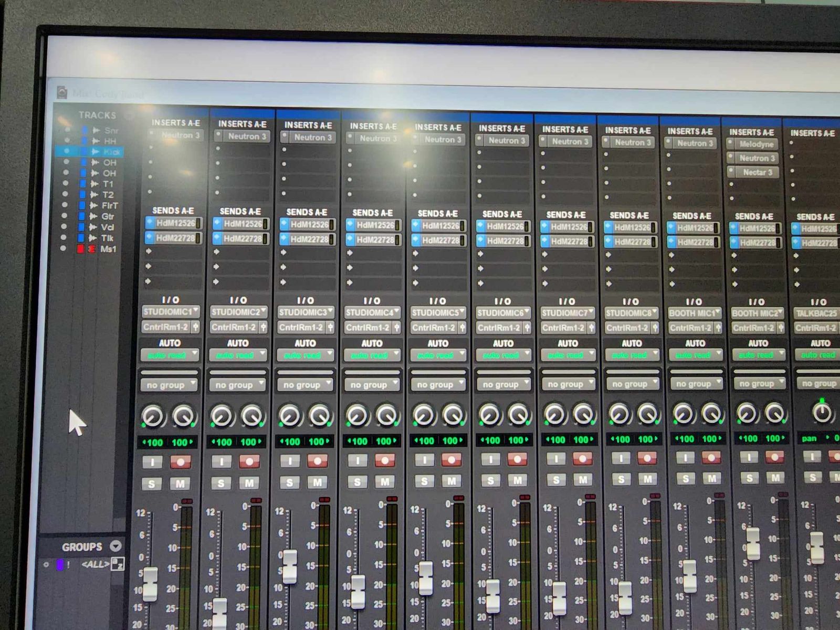
Task: Open output window icon beside STUDIOMIC4 CntrlRm1-2
Action: [x=396, y=328]
